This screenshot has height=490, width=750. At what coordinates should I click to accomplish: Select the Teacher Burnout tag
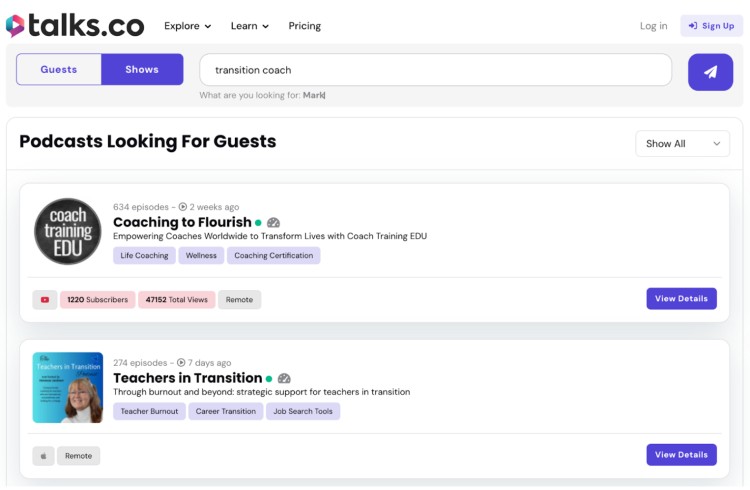pos(149,412)
